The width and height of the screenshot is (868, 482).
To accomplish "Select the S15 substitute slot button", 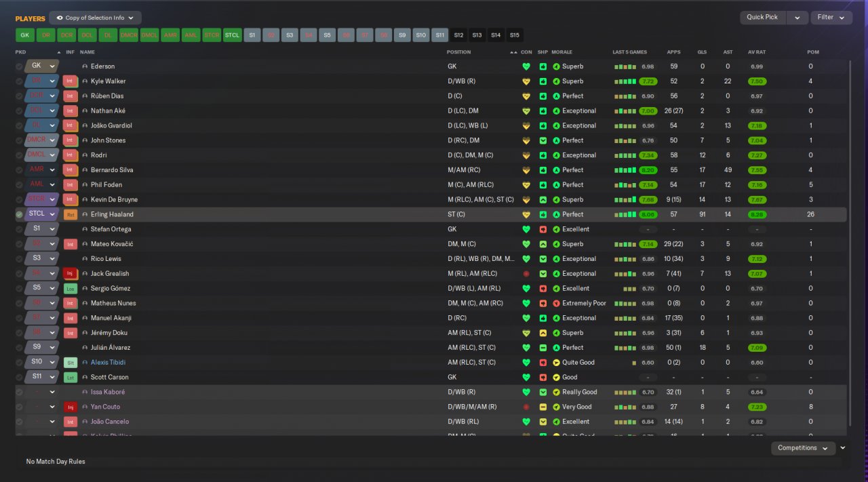I will click(515, 35).
